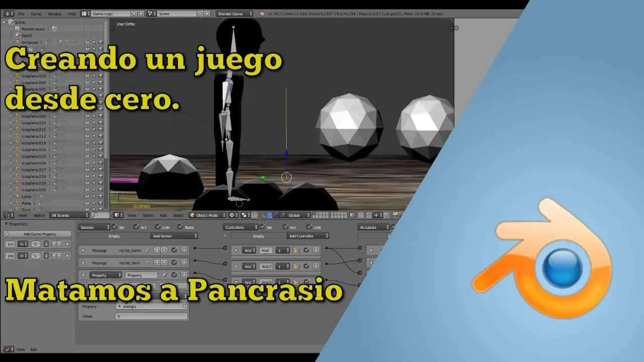Click the outliner search field
Screen dimensions: 644x362
pos(100,215)
